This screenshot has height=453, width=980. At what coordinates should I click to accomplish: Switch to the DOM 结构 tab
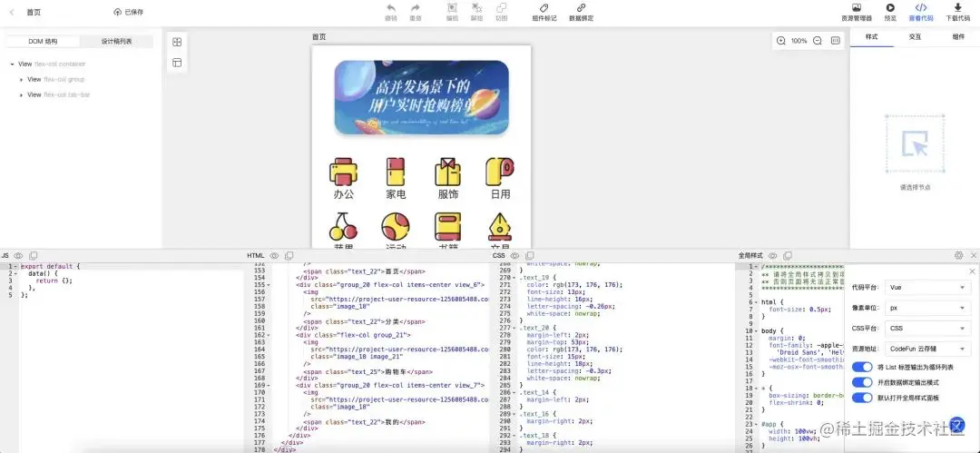click(x=43, y=41)
